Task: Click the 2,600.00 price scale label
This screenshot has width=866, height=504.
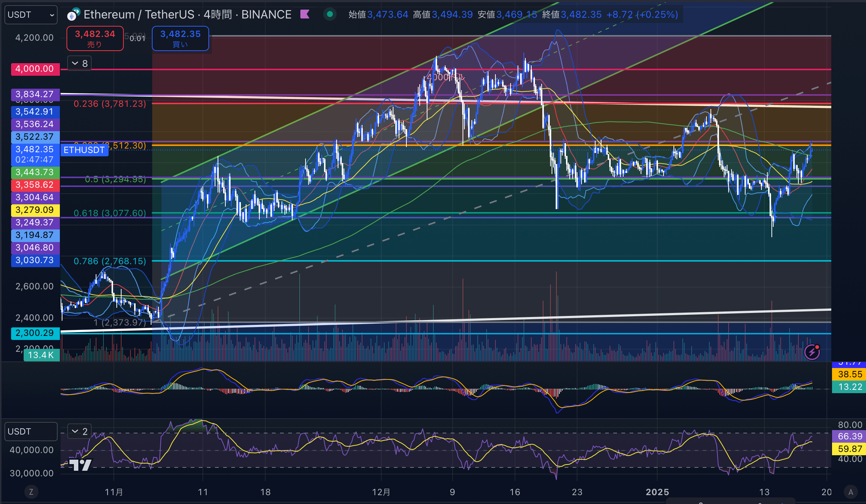Action: click(34, 286)
